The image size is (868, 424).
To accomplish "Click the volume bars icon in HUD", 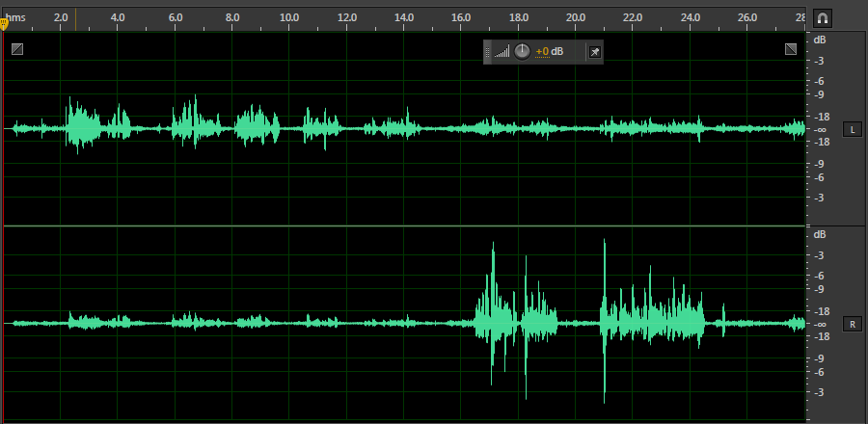I will tap(502, 52).
